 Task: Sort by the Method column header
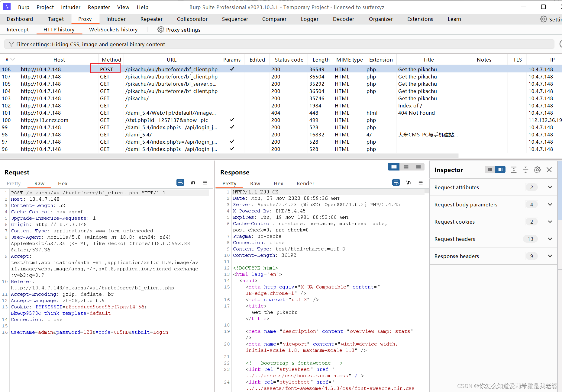(x=111, y=60)
